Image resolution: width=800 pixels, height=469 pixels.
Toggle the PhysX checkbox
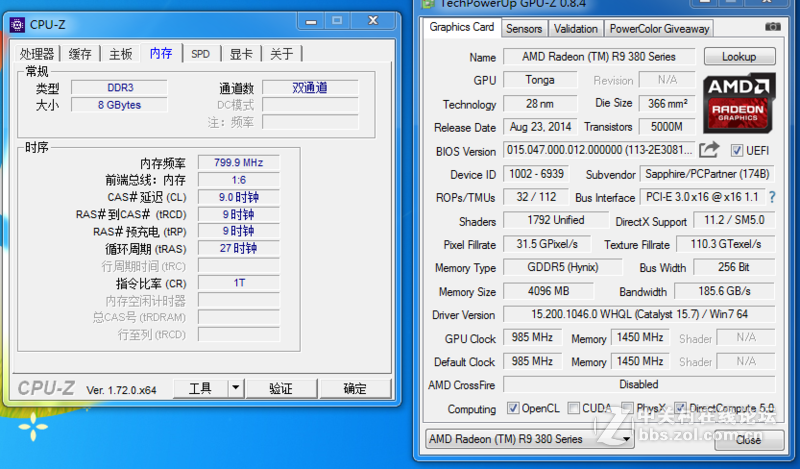(628, 408)
